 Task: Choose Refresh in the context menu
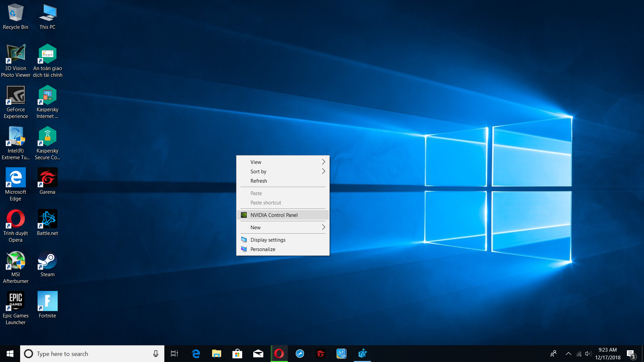click(283, 181)
